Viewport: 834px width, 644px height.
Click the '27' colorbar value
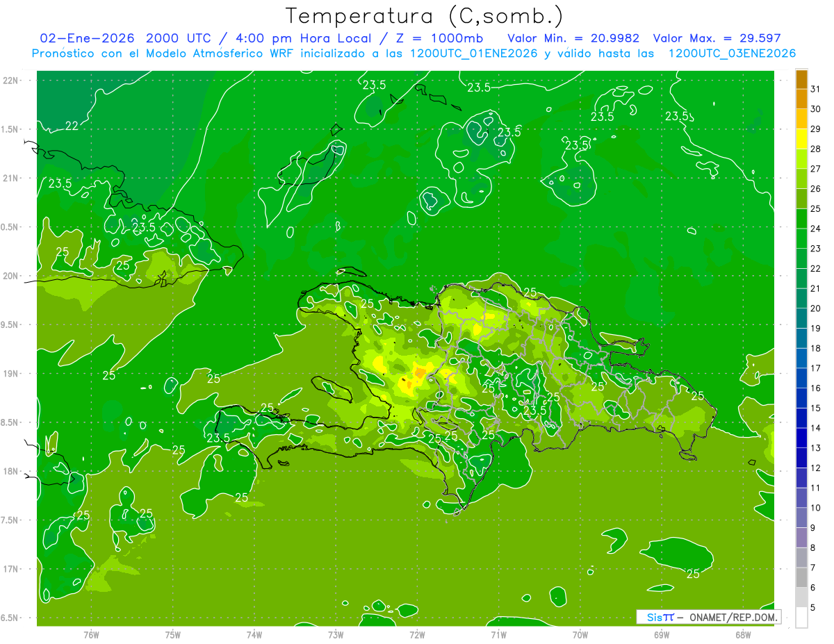tap(816, 169)
